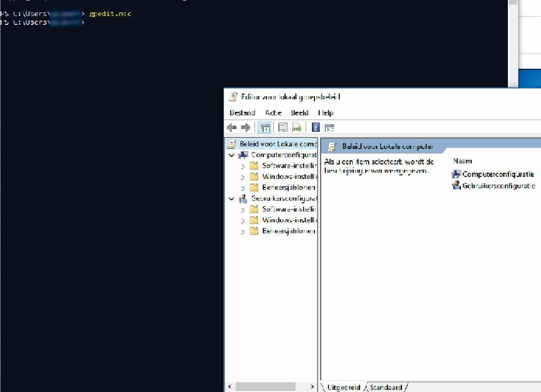Switch to the Standaard tab

click(386, 387)
